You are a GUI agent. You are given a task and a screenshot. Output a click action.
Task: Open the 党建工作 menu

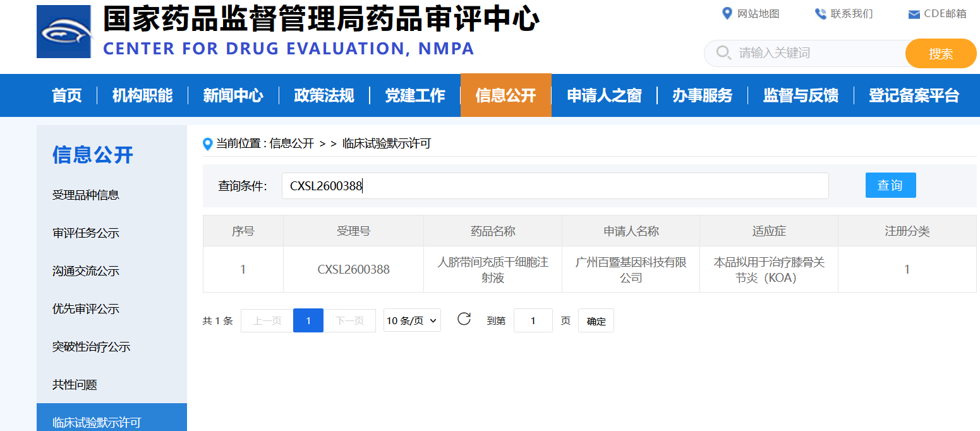click(415, 95)
